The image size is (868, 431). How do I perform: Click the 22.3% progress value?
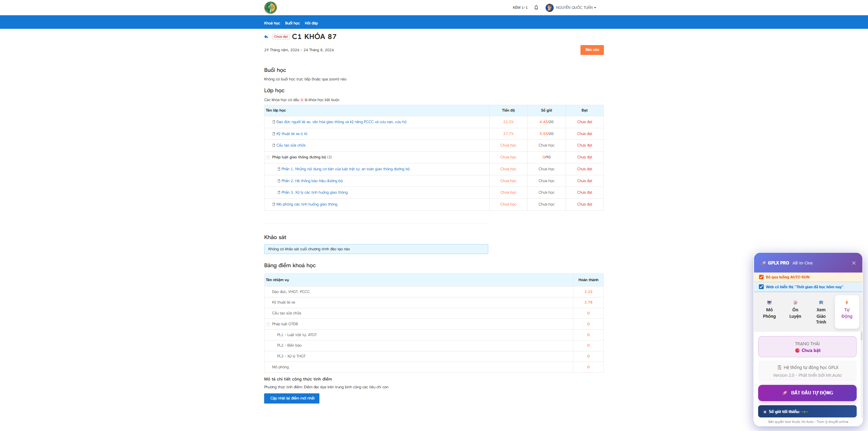point(508,122)
